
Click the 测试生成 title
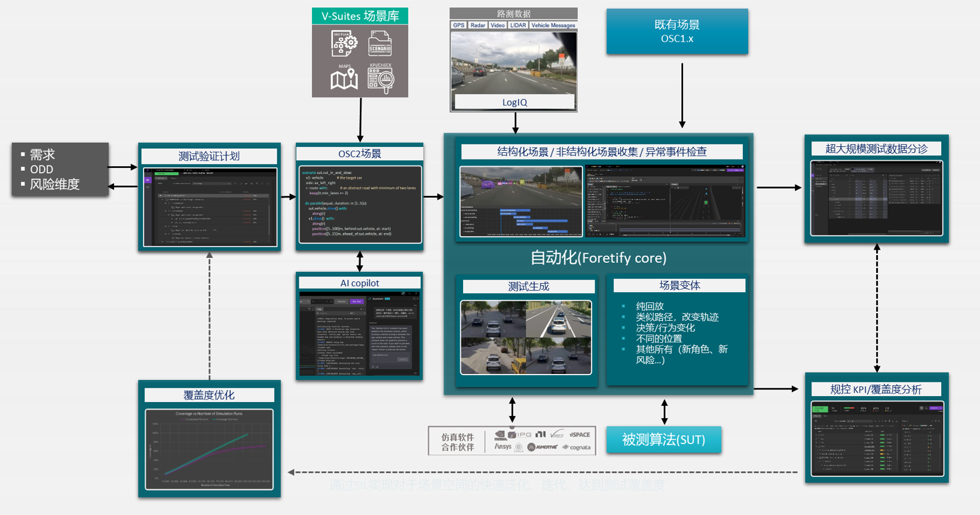click(x=529, y=286)
